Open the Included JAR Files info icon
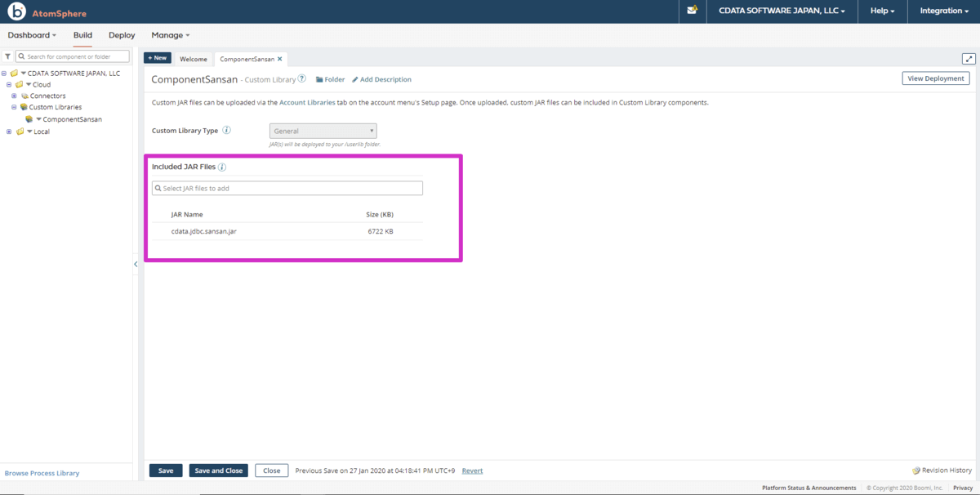The height and width of the screenshot is (495, 980). click(222, 167)
